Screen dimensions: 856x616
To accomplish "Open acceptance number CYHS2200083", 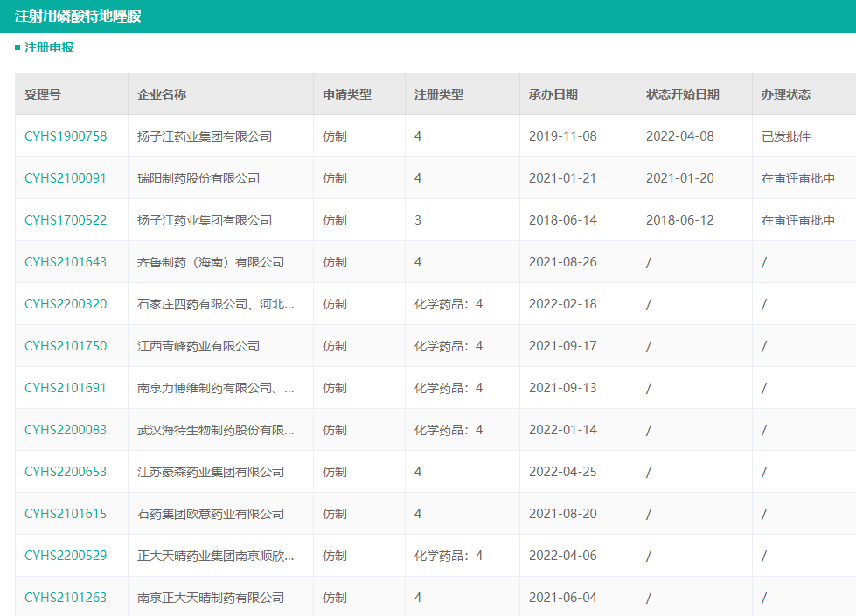I will (x=66, y=430).
